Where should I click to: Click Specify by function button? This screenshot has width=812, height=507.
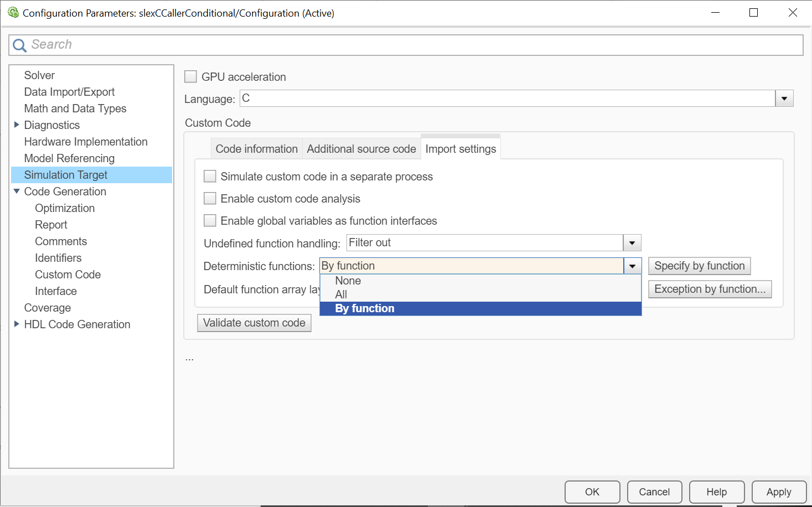(699, 266)
